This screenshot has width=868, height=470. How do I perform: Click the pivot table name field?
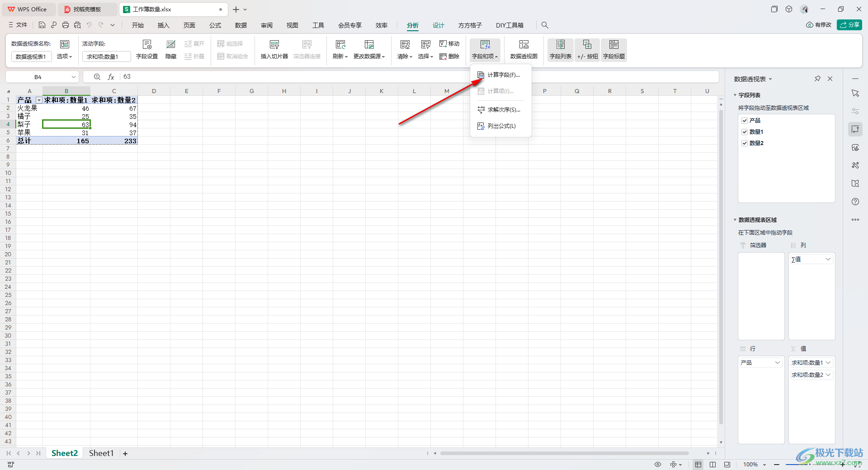click(31, 56)
